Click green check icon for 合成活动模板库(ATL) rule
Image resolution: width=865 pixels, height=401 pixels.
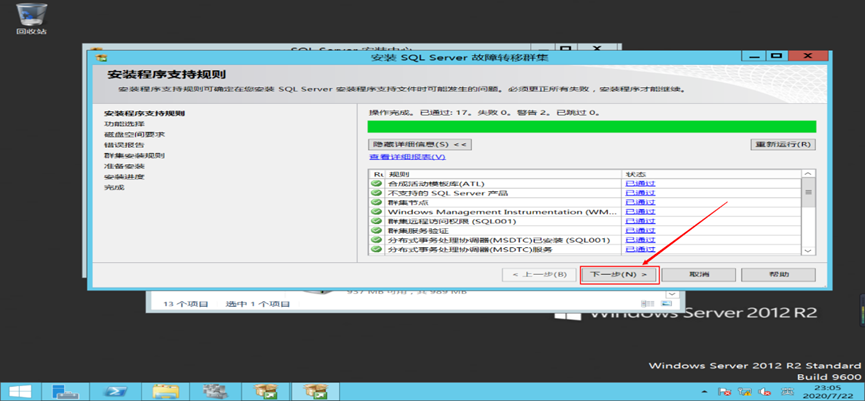click(376, 184)
